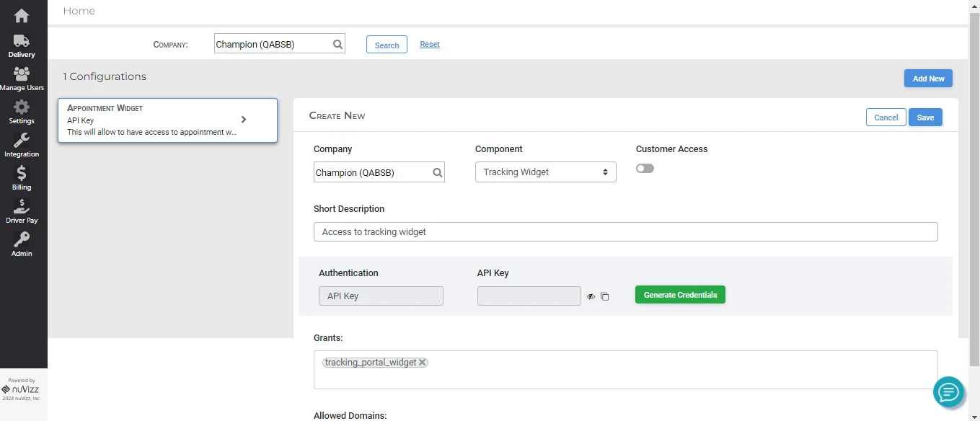This screenshot has width=980, height=421.
Task: Click the Generate Credentials button
Action: (679, 295)
